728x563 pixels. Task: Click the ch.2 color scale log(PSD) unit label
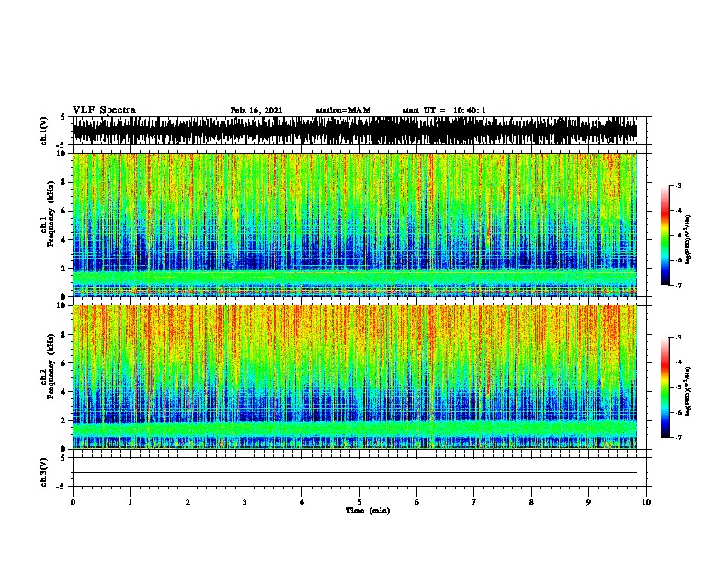pyautogui.click(x=688, y=391)
